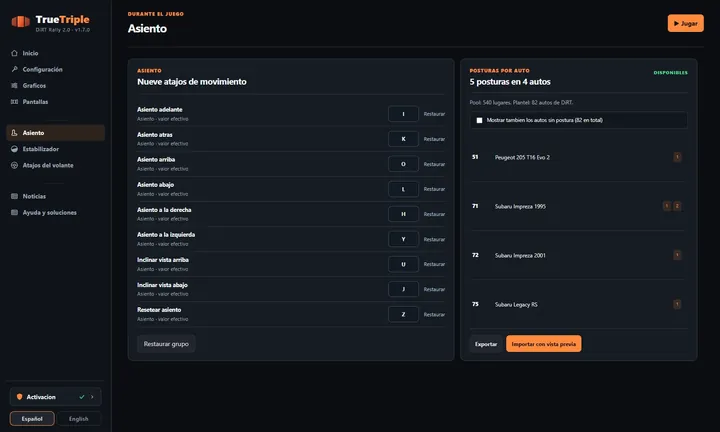Viewport: 720px width, 432px height.
Task: Click the 'O' key binding for Asiento arriba
Action: tap(403, 164)
